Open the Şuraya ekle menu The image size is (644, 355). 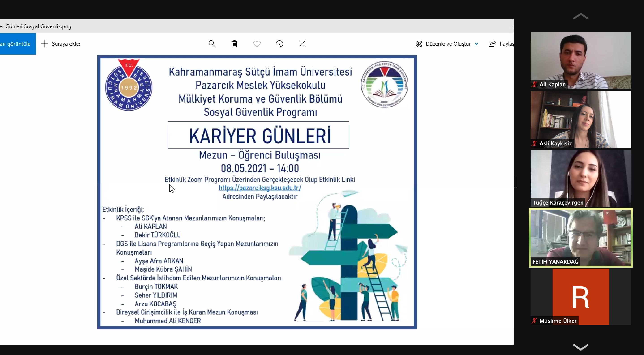(x=66, y=44)
